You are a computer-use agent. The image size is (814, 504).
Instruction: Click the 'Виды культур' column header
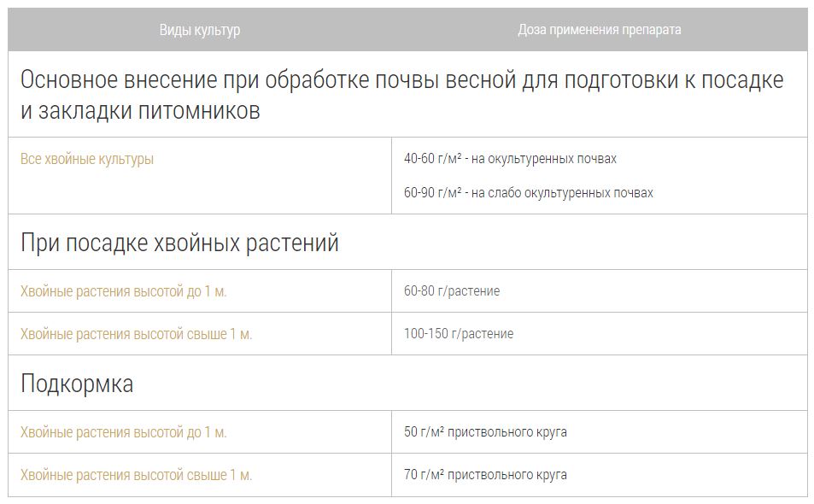click(200, 30)
